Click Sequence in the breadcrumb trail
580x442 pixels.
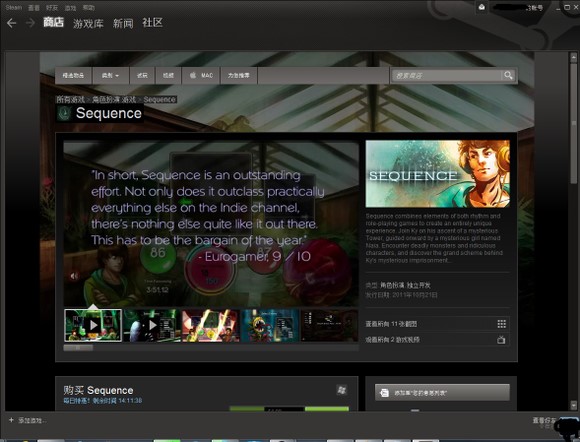coord(159,99)
